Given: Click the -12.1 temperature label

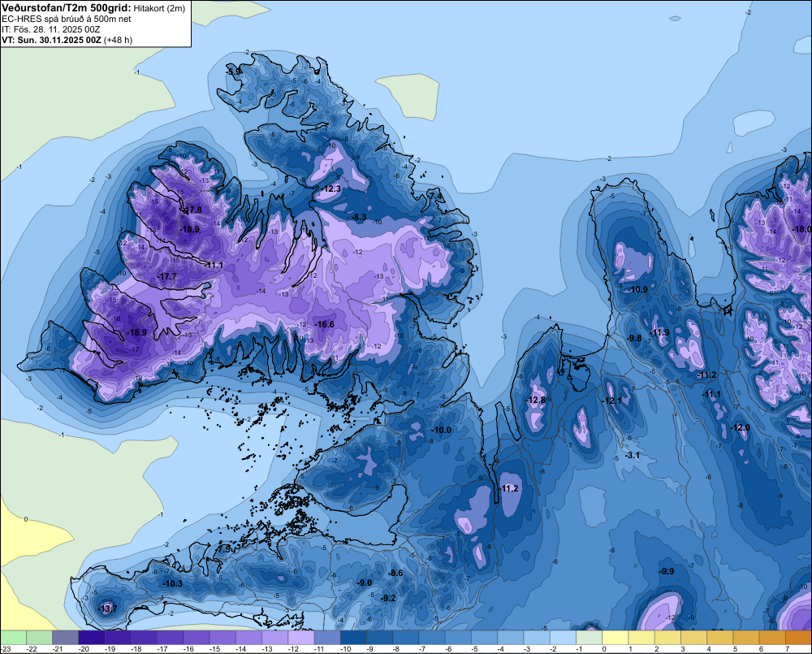Looking at the screenshot, I should 612,401.
